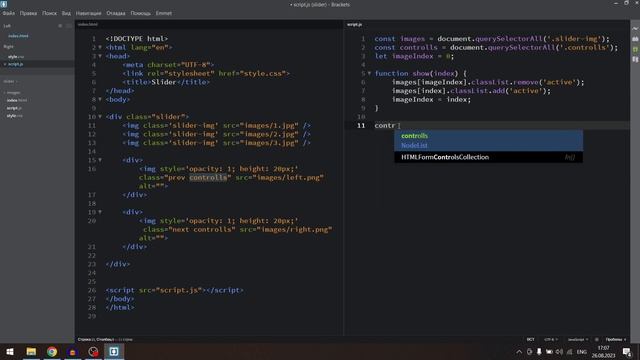The image size is (640, 360).
Task: Click the taskbar clock and date
Action: (x=603, y=351)
